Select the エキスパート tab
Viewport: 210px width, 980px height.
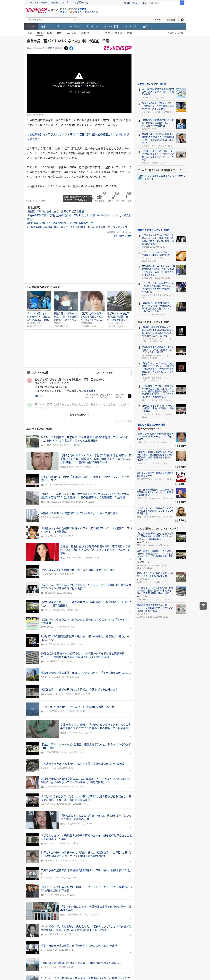click(72, 27)
